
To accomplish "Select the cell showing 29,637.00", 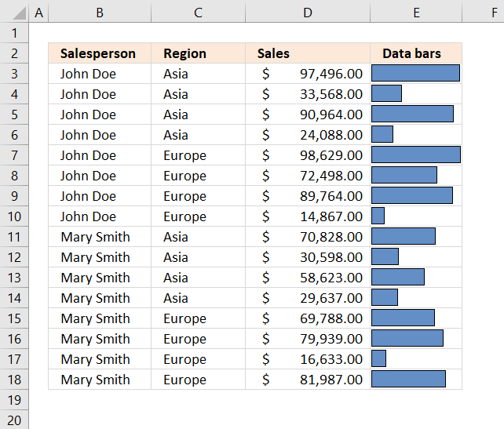I will pyautogui.click(x=308, y=298).
